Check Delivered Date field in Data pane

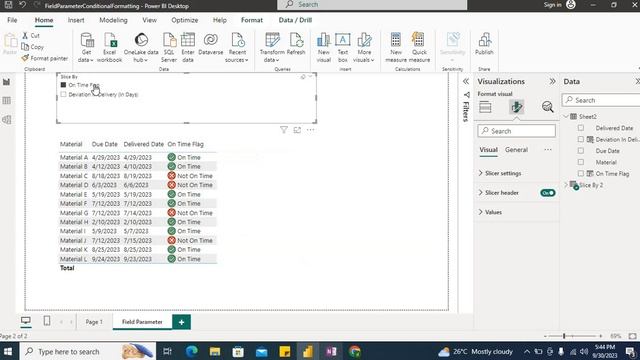(x=581, y=128)
